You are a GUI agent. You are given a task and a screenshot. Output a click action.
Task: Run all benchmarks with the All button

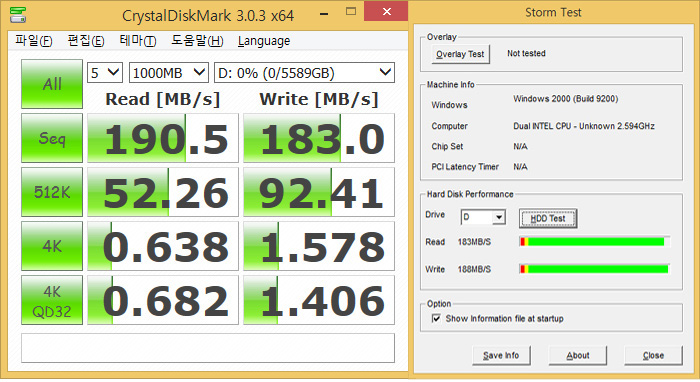[52, 84]
